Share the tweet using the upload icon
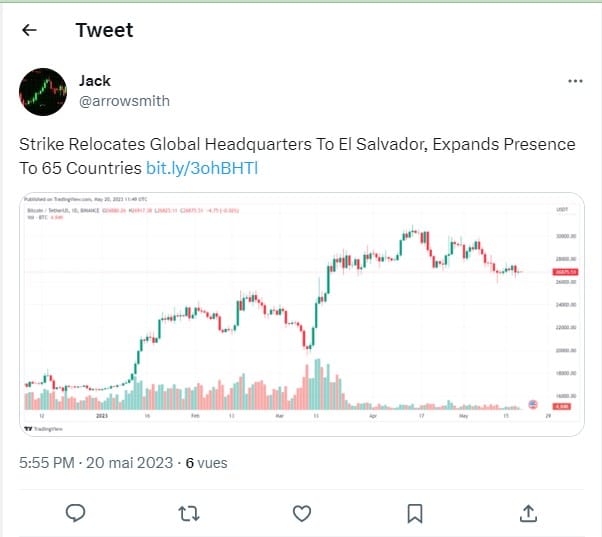602x537 pixels. (528, 514)
